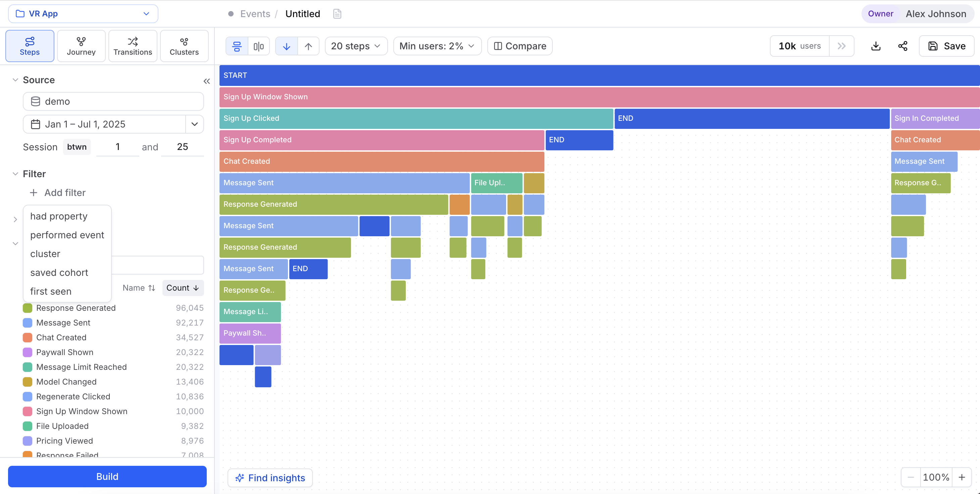Image resolution: width=980 pixels, height=494 pixels.
Task: Switch to the Journey tab
Action: [81, 46]
